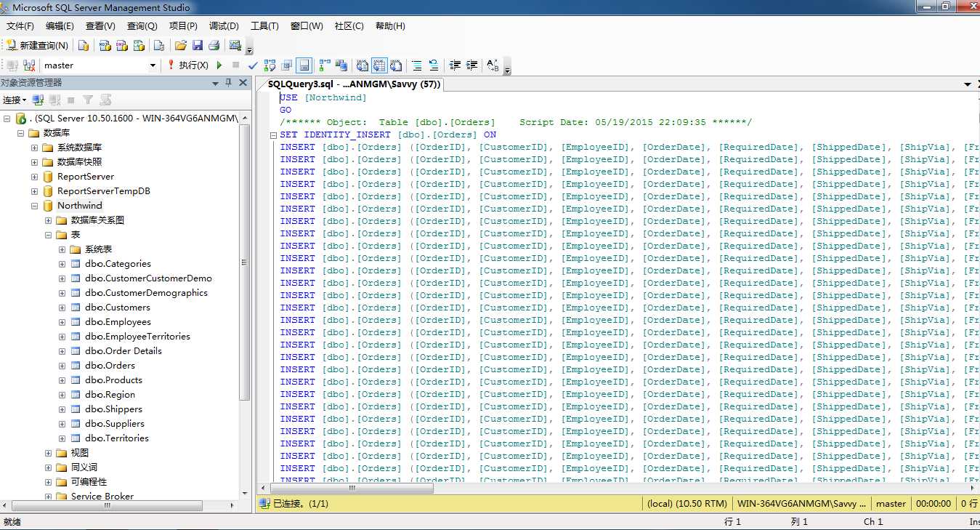Screen dimensions: 980x530
Task: Pin the 对象资源管理器 panel via its pushpin
Action: [x=229, y=83]
